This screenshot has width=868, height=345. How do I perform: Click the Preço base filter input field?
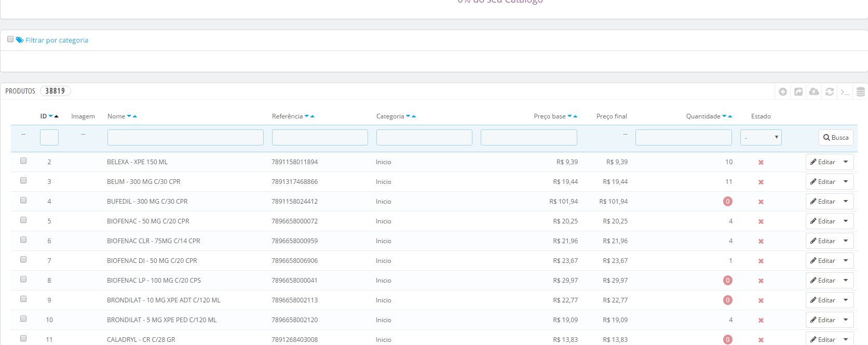(x=529, y=138)
